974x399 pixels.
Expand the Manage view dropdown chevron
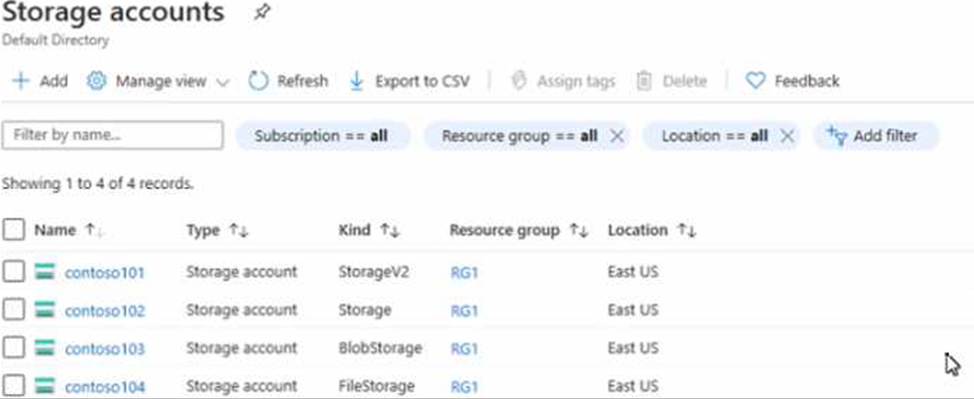(223, 82)
